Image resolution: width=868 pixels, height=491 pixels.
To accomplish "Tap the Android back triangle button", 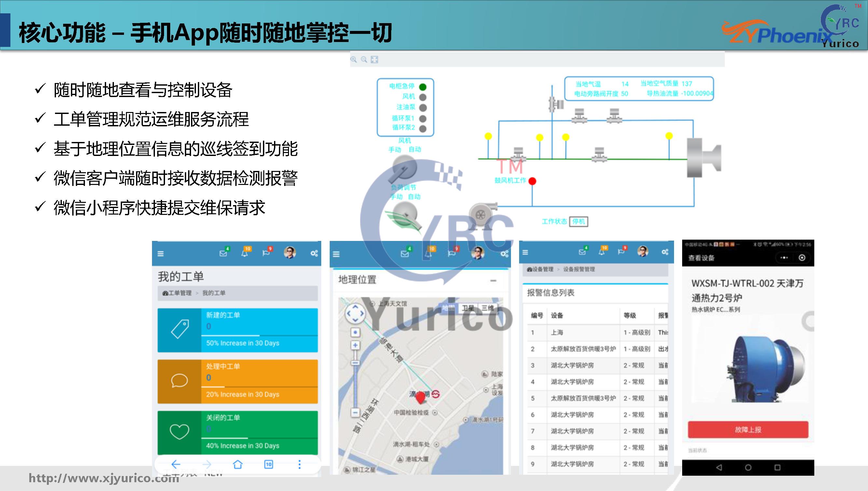I will coord(719,468).
